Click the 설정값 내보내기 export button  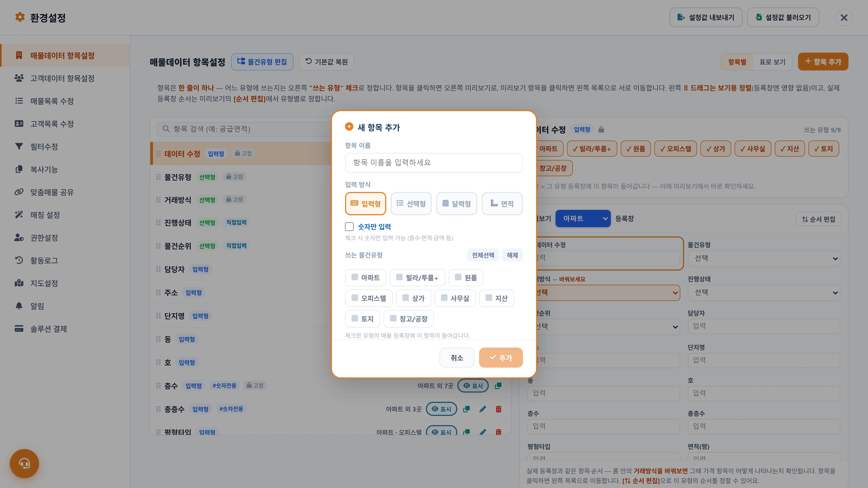click(706, 18)
